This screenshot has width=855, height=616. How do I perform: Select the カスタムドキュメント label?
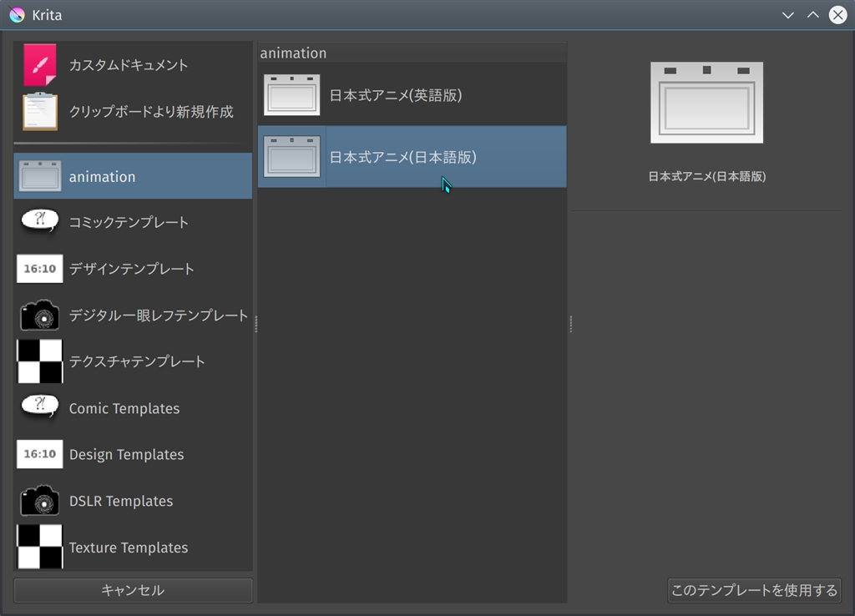coord(129,65)
